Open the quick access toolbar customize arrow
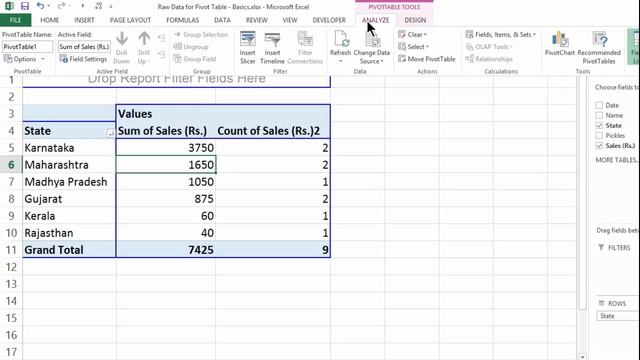Viewport: 640px width, 360px height. pos(111,7)
